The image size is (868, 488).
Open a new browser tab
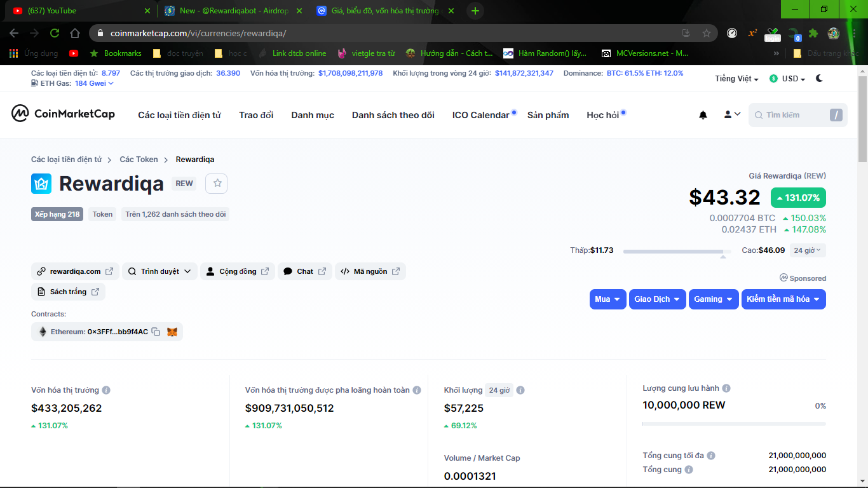coord(475,11)
